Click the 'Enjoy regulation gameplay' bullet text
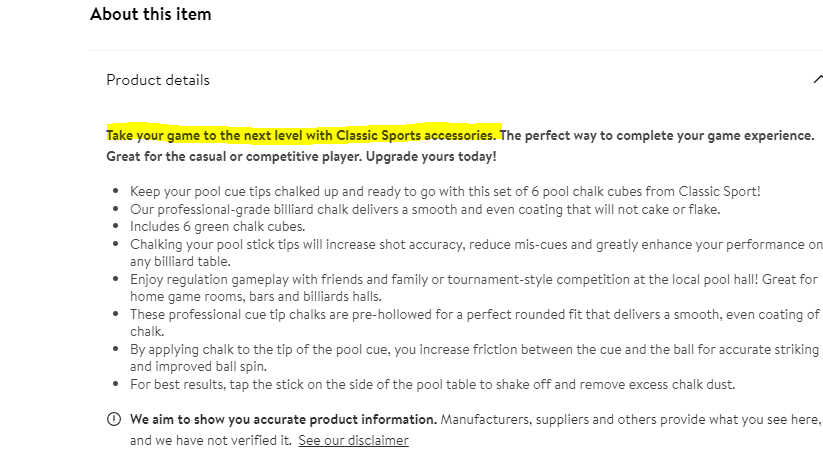Screen dimensions: 823x470 [x=474, y=288]
